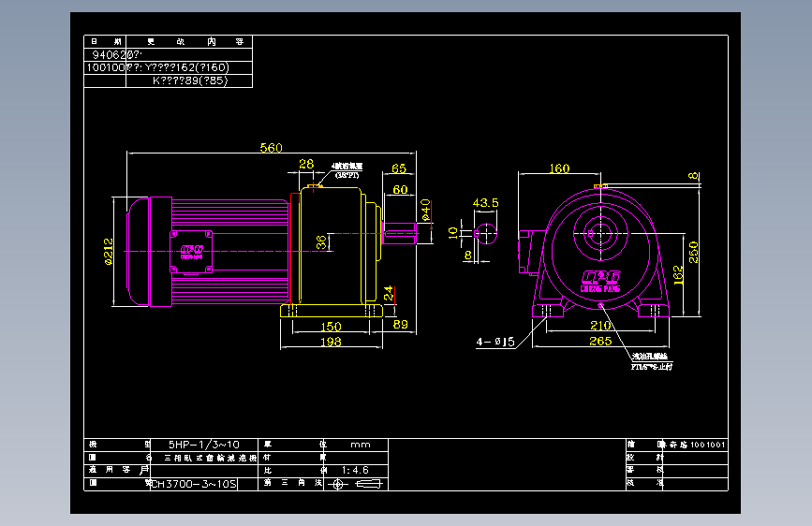Select the 60 dimension text
The image size is (812, 526).
[400, 189]
